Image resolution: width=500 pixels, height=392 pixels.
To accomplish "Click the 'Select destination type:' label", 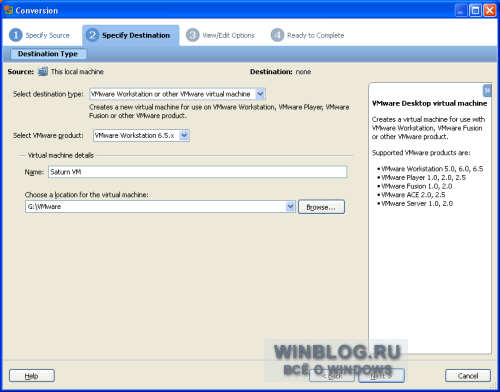I will [x=48, y=94].
